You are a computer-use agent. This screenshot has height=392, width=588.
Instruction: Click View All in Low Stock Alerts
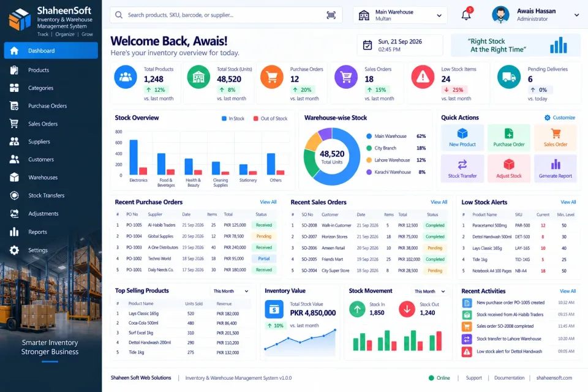coord(568,202)
